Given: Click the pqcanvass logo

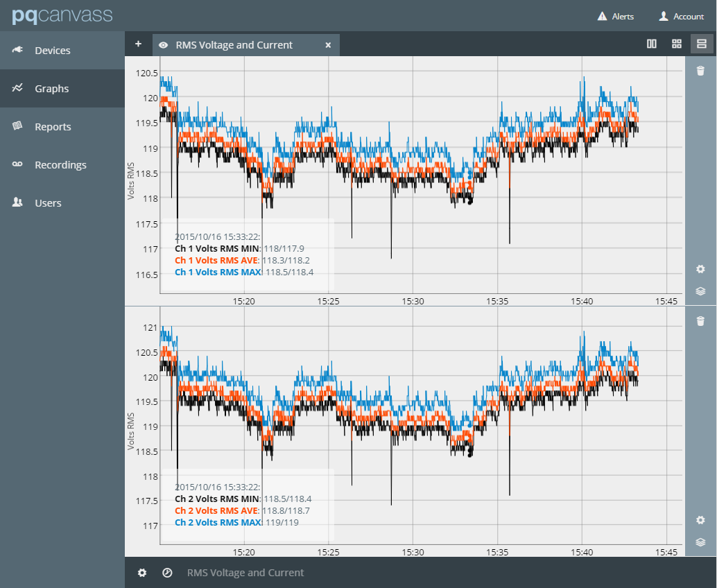Looking at the screenshot, I should pos(62,15).
